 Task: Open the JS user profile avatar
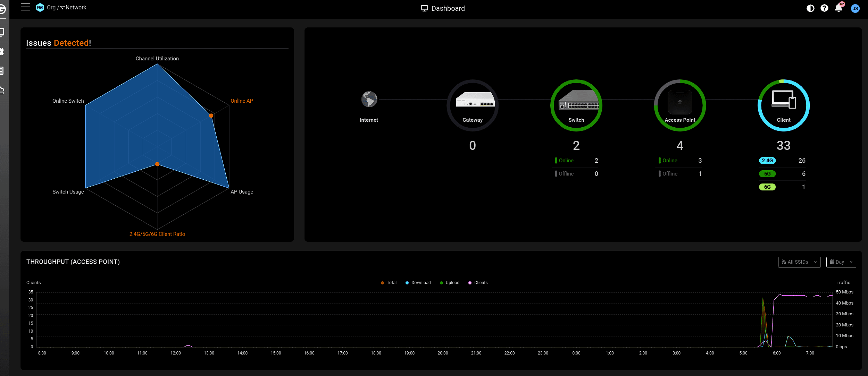tap(855, 9)
